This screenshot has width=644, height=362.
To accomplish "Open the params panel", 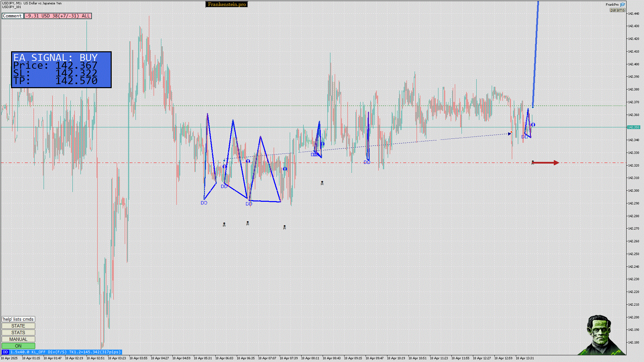I will click(x=617, y=10).
